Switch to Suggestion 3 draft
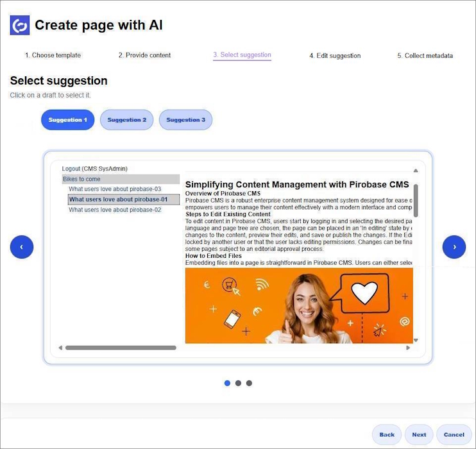The image size is (476, 449). (185, 120)
